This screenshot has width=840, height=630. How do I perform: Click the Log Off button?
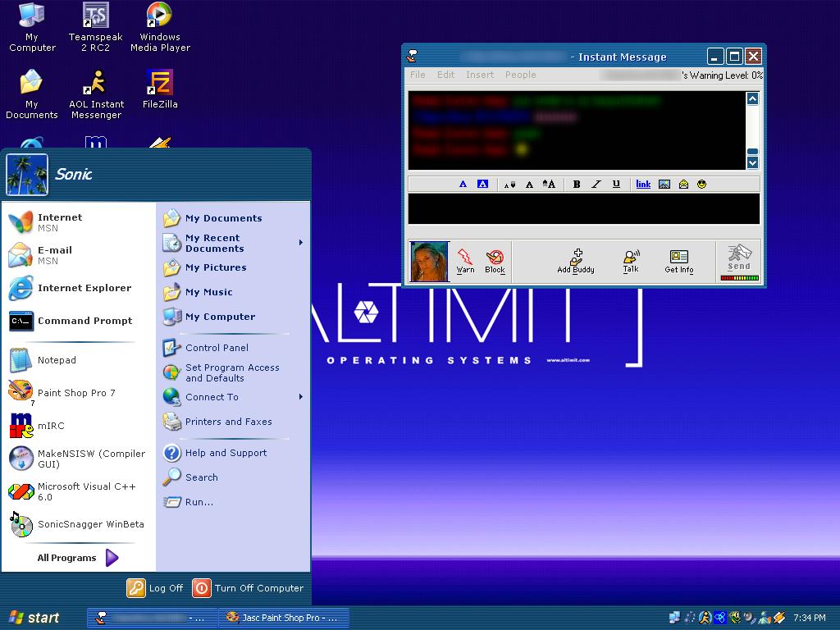(155, 588)
